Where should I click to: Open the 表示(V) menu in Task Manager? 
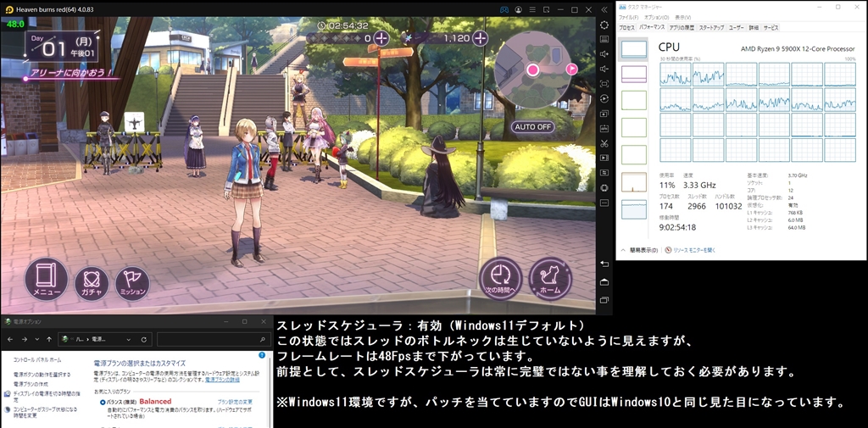point(682,18)
